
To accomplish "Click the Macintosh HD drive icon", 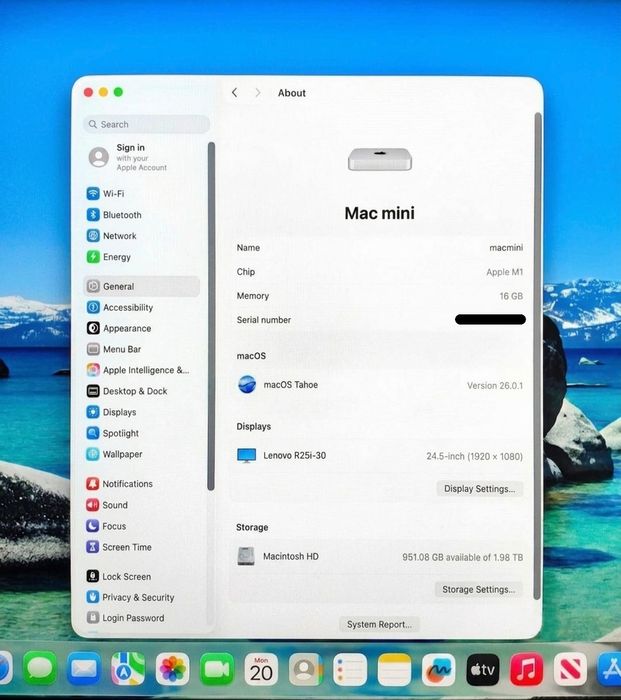I will (x=246, y=556).
